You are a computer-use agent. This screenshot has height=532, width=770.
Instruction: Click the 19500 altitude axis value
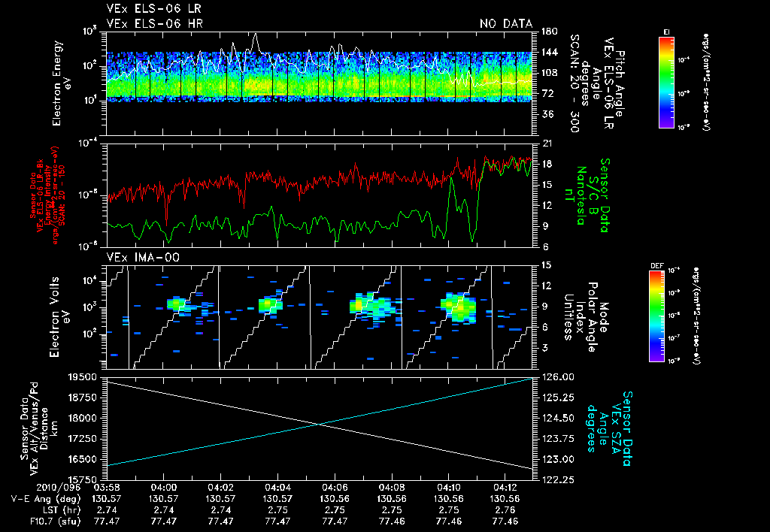[x=84, y=377]
